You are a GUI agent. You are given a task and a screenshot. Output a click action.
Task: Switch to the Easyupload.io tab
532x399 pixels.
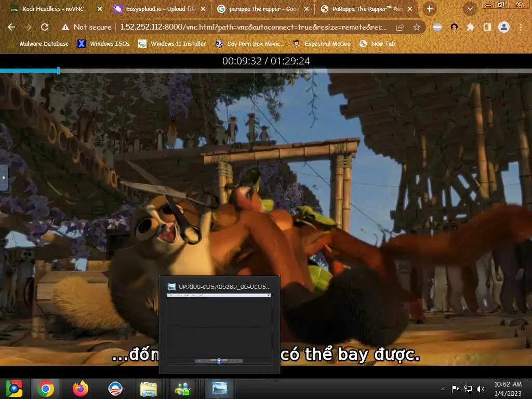pos(159,9)
